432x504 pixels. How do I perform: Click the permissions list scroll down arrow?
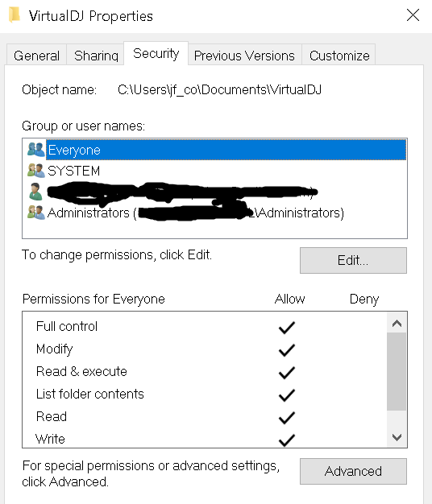click(x=397, y=437)
